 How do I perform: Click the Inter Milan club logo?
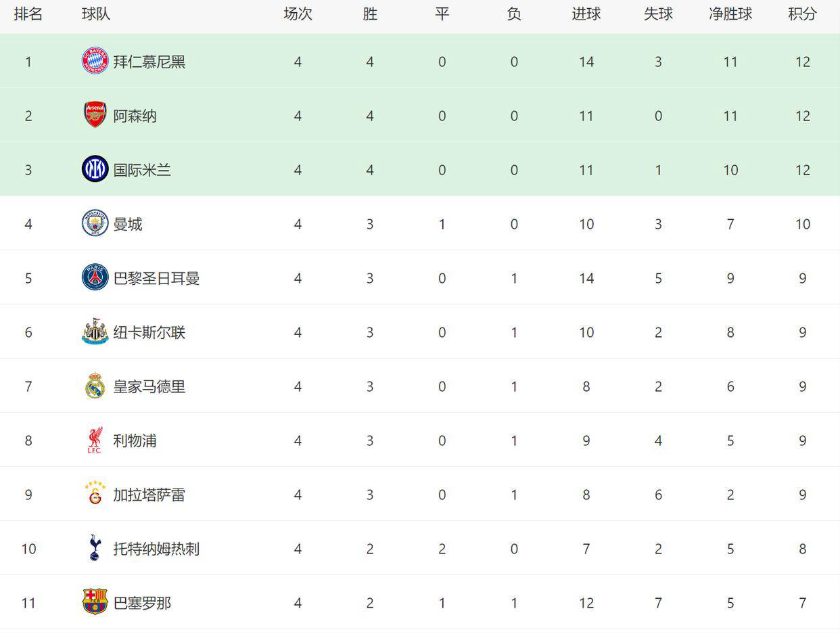(x=95, y=169)
